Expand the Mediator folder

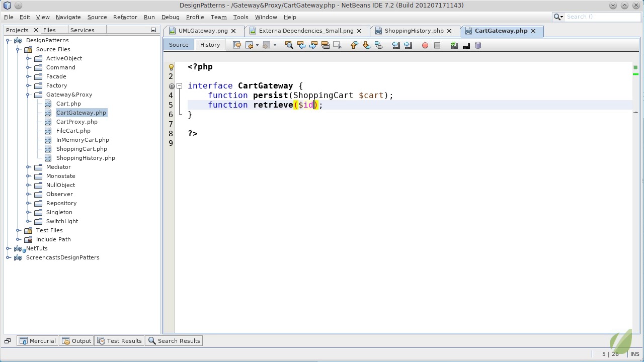[x=28, y=167]
